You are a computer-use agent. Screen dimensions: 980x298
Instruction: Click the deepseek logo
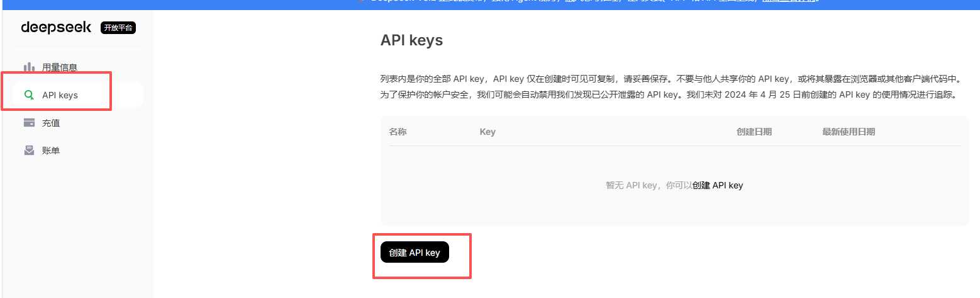click(x=56, y=27)
